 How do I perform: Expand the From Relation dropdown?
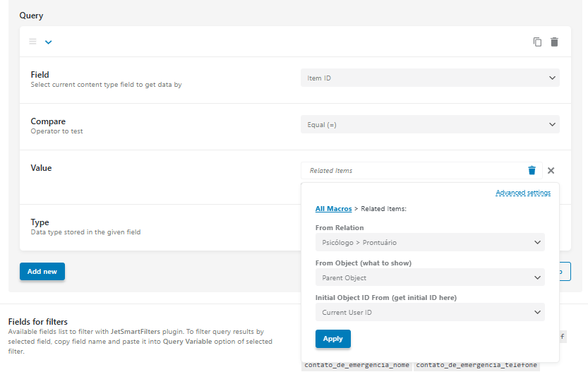click(430, 243)
